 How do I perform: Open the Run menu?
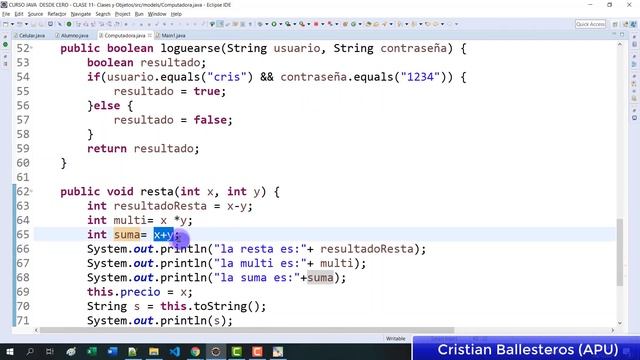(x=139, y=14)
